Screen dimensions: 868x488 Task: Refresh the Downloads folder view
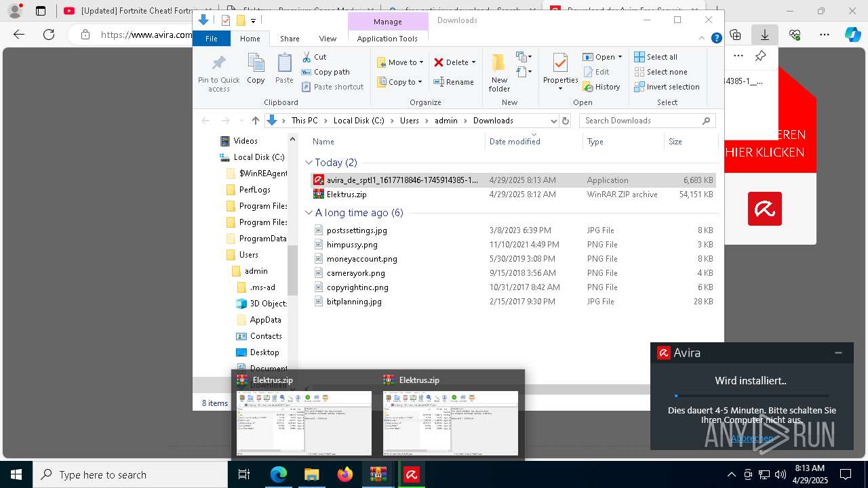[566, 121]
